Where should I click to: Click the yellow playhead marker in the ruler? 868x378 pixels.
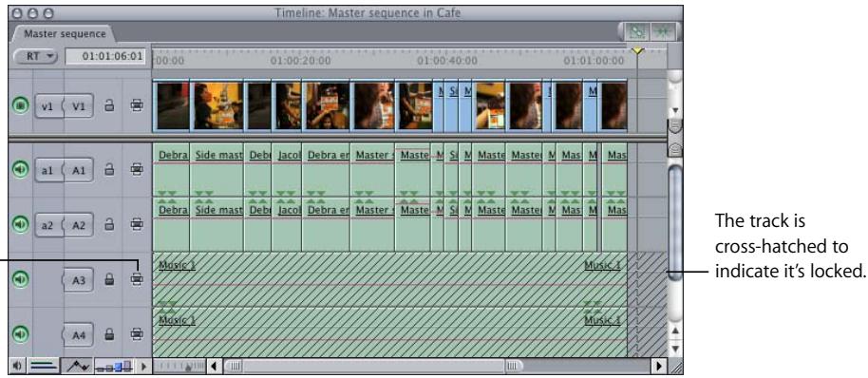(638, 51)
